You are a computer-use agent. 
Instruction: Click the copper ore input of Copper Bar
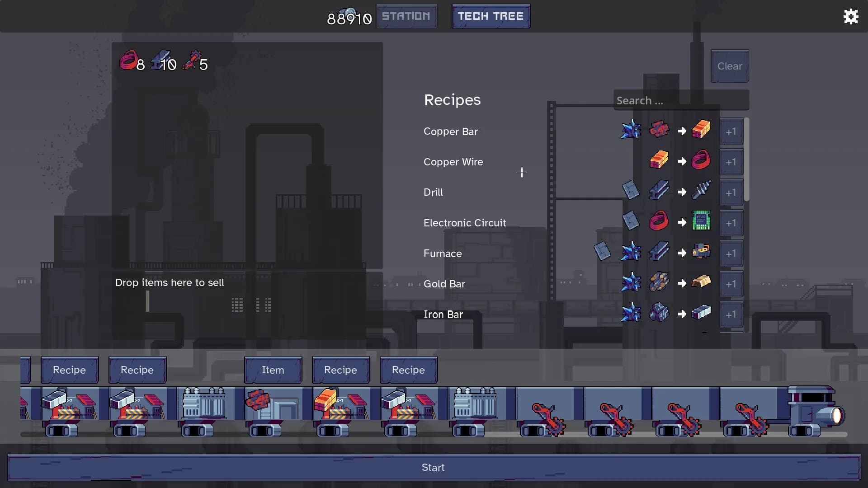659,130
